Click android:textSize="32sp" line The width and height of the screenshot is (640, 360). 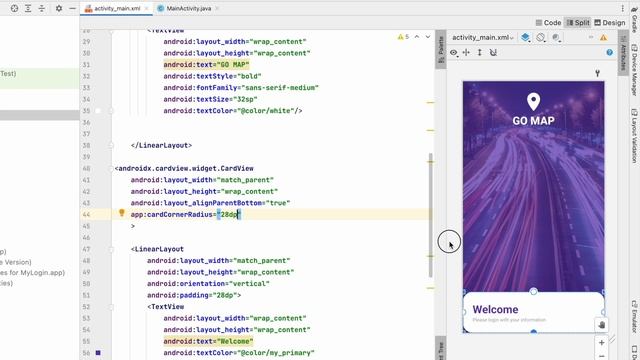[x=210, y=99]
